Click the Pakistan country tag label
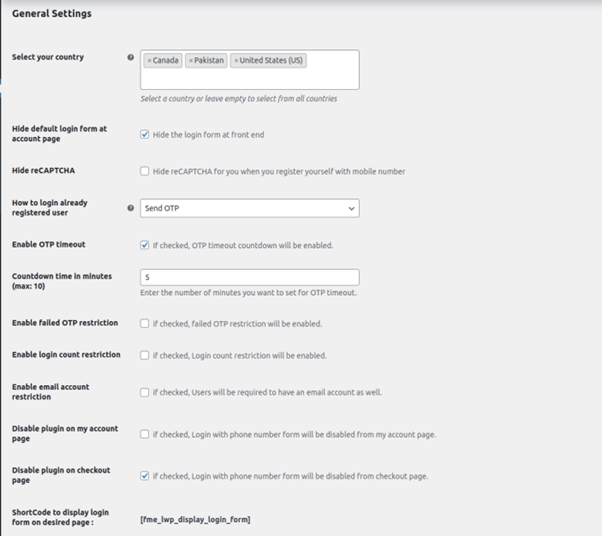 [209, 61]
